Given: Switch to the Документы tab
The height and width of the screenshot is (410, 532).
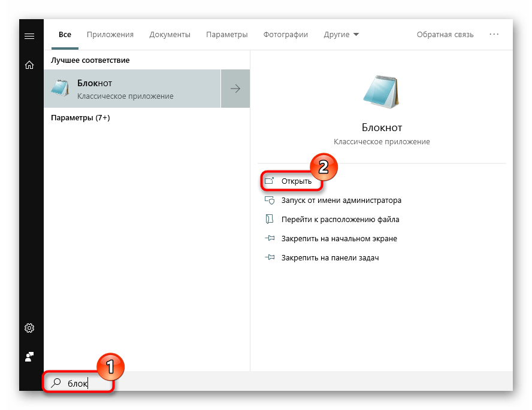Looking at the screenshot, I should (170, 35).
